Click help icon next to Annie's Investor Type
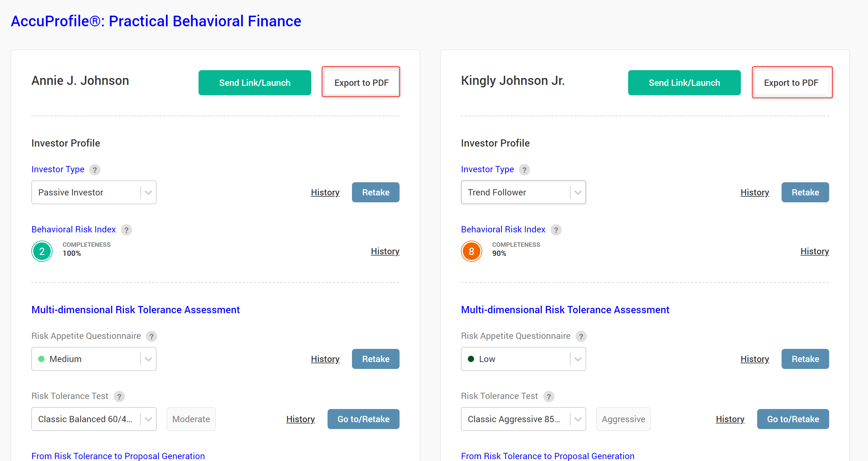This screenshot has height=461, width=868. click(95, 169)
